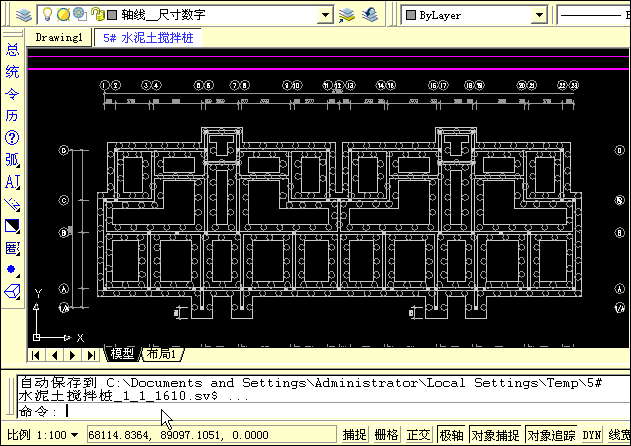Toggle 线宽 lineweight display in status bar
The height and width of the screenshot is (446, 631).
(619, 435)
